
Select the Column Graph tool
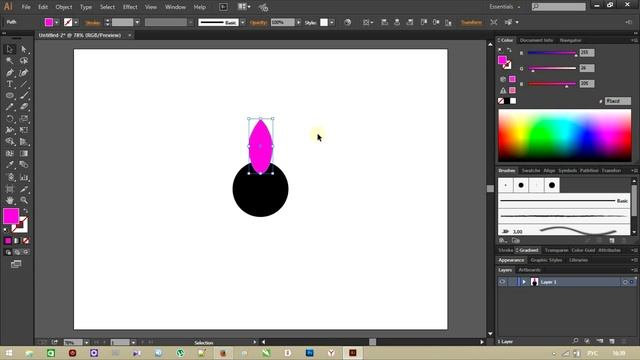coord(24,177)
